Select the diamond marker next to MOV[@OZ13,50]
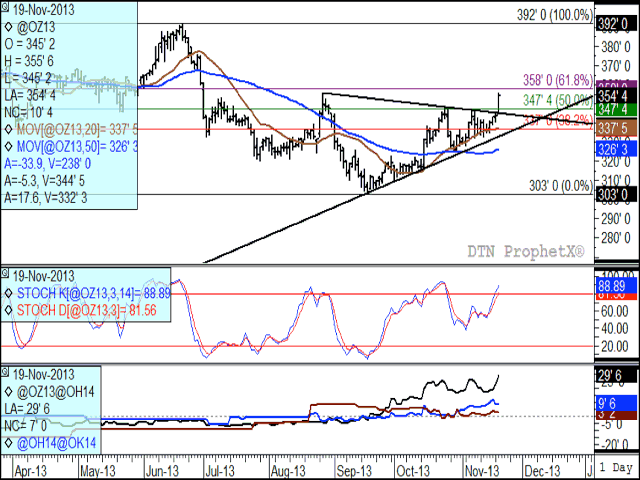Image resolution: width=640 pixels, height=480 pixels. pyautogui.click(x=9, y=147)
